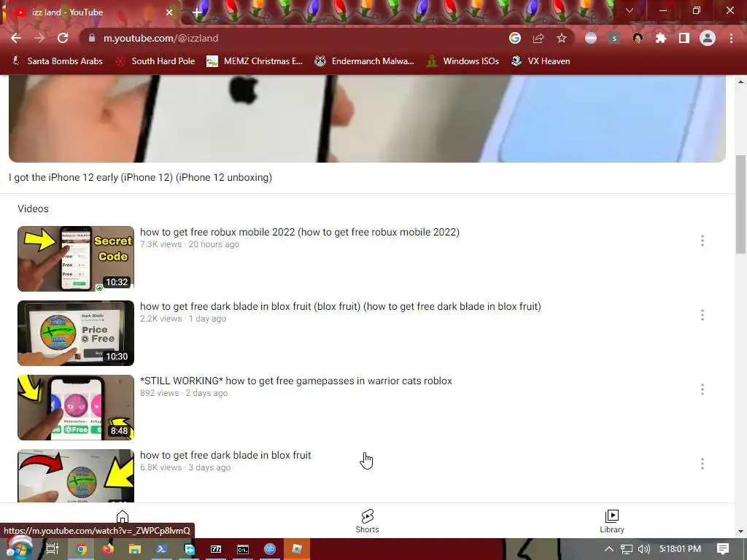Open the iPhone 12 early video title

click(140, 177)
